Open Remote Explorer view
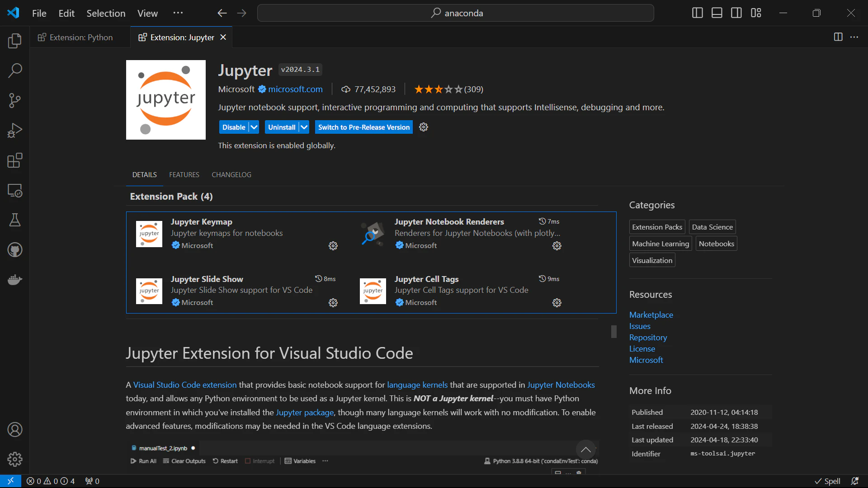Viewport: 868px width, 488px height. pyautogui.click(x=15, y=190)
